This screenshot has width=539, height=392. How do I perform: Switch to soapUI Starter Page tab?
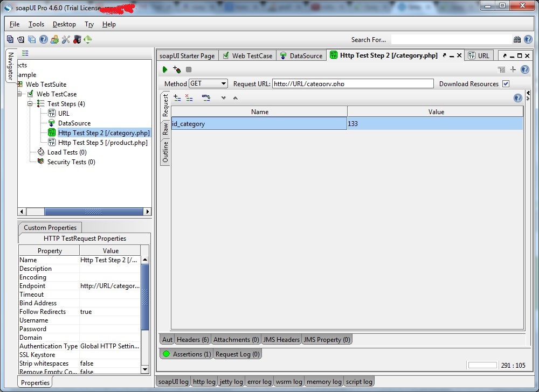(187, 55)
